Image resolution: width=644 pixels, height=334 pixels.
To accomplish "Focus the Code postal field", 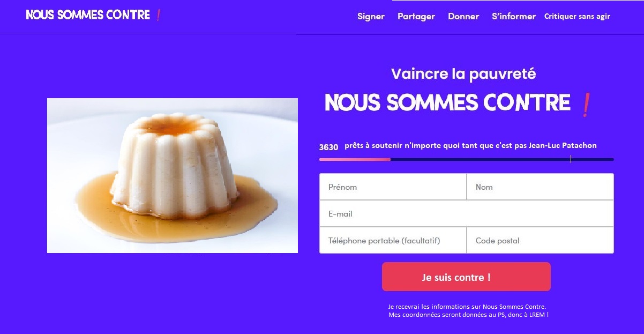I will [x=540, y=240].
